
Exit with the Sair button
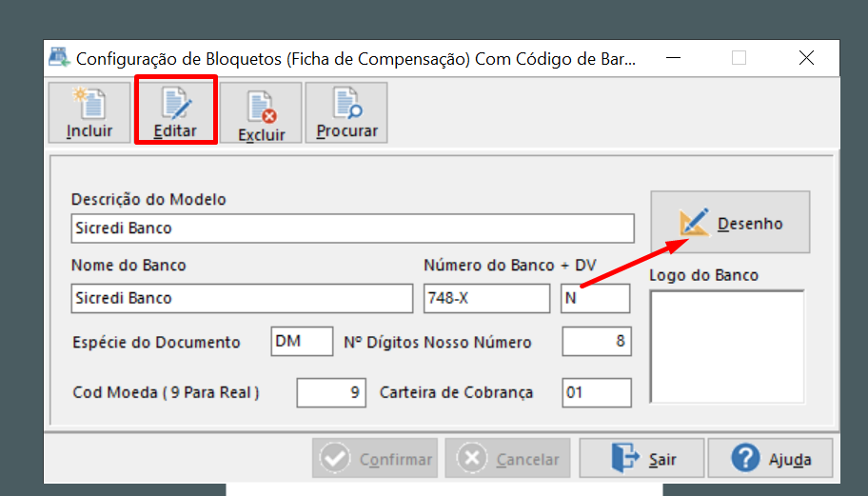click(641, 458)
